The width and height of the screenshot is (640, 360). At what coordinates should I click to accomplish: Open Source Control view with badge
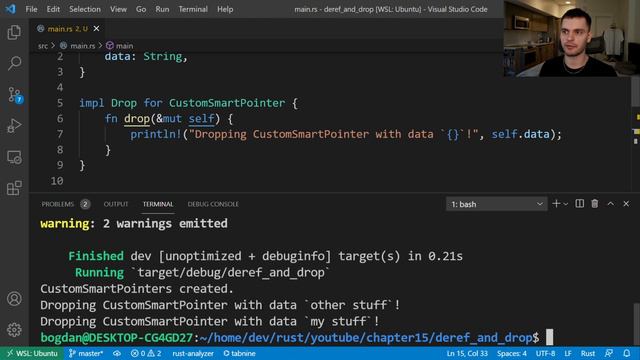(x=15, y=95)
